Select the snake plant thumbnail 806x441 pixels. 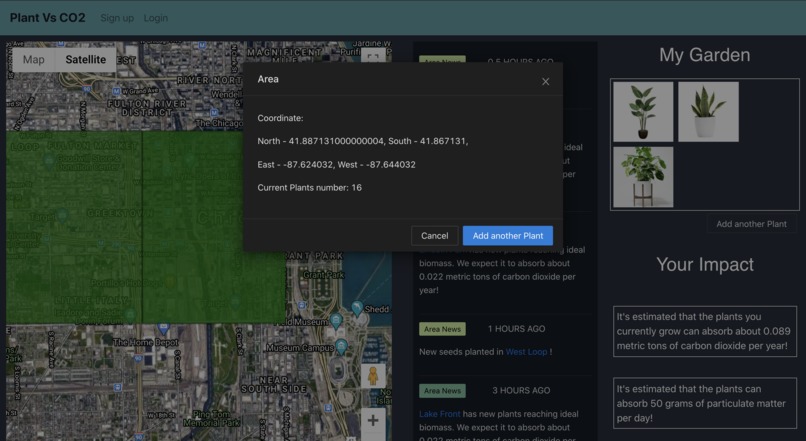pos(708,112)
